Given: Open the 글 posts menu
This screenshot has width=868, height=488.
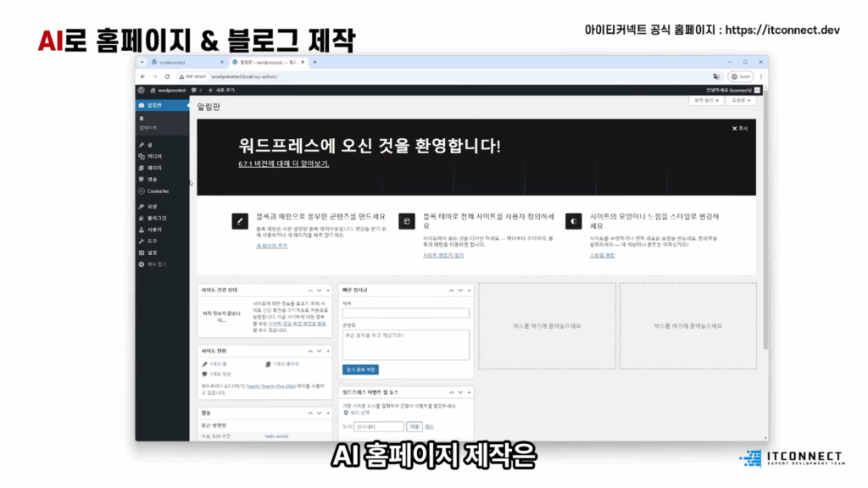Looking at the screenshot, I should [162, 145].
